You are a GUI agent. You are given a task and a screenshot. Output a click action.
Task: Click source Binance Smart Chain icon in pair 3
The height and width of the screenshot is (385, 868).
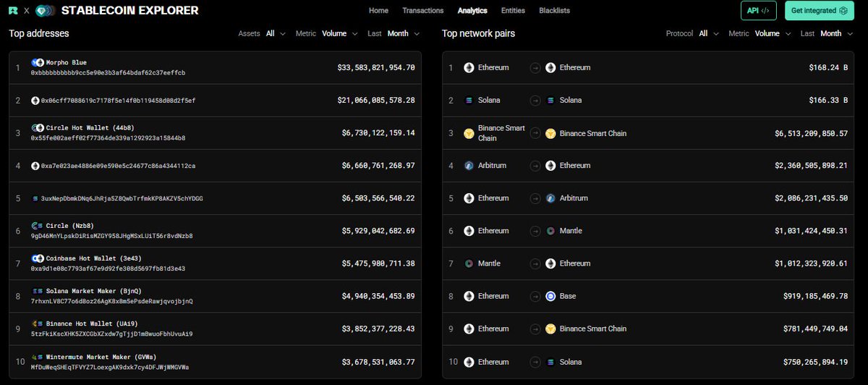pos(469,133)
